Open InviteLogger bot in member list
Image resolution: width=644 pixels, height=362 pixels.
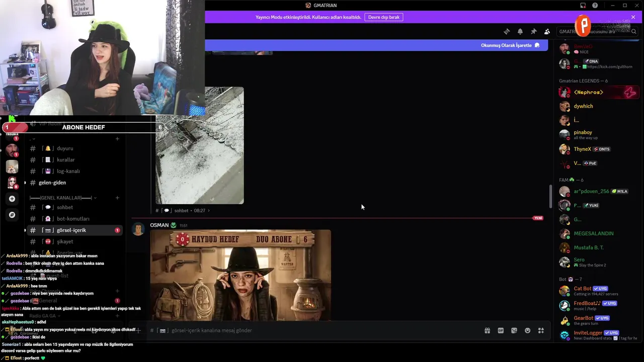pos(599,335)
